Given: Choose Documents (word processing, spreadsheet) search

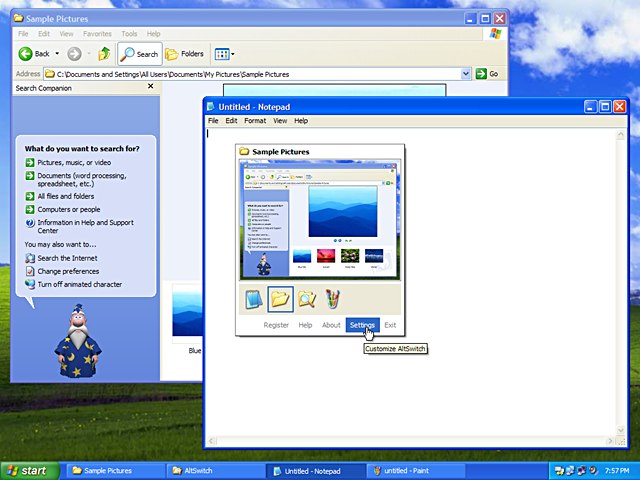Looking at the screenshot, I should coord(82,180).
